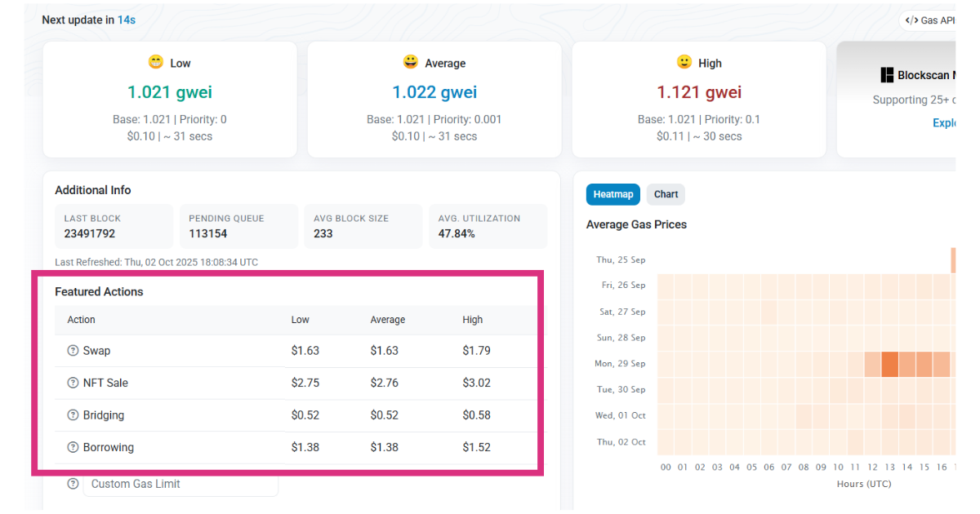Image resolution: width=980 pixels, height=514 pixels.
Task: Click the grinning emoji on Low card
Action: point(155,63)
